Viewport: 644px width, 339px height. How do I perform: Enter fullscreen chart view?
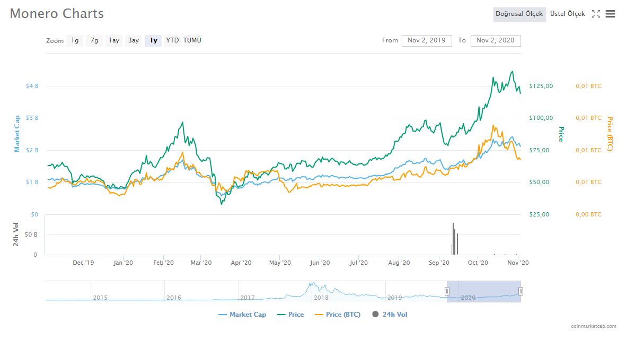click(x=596, y=14)
